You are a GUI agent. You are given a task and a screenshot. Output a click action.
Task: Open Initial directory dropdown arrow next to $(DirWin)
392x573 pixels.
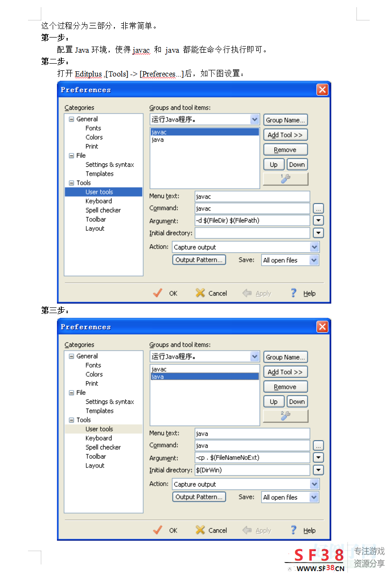point(318,470)
